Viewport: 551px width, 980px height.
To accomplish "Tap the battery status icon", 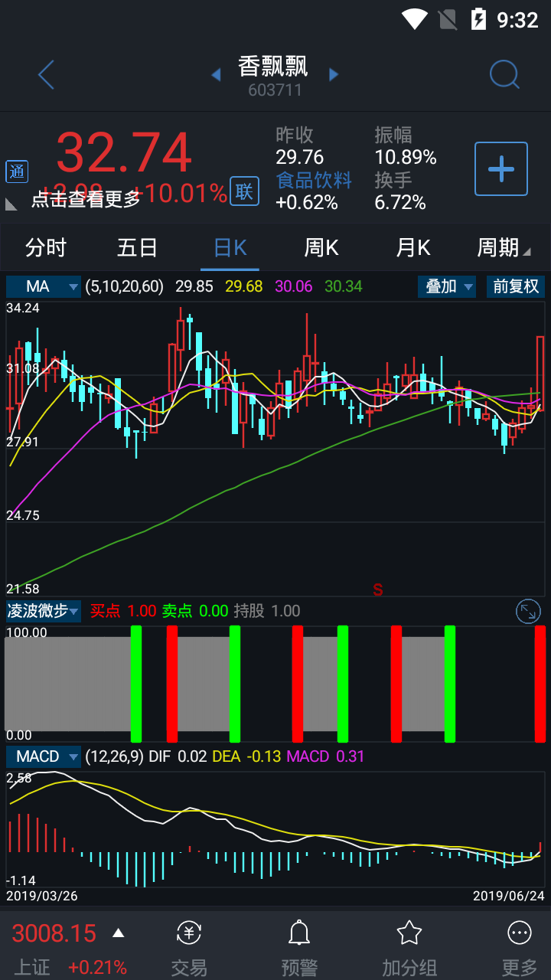I will 478,19.
